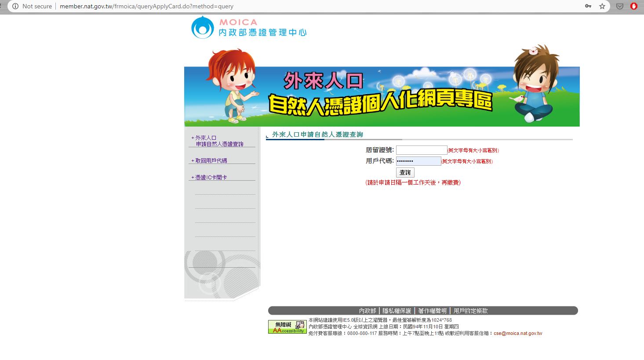Open the 著作權聲明 footer link
644x360 pixels.
pyautogui.click(x=432, y=311)
